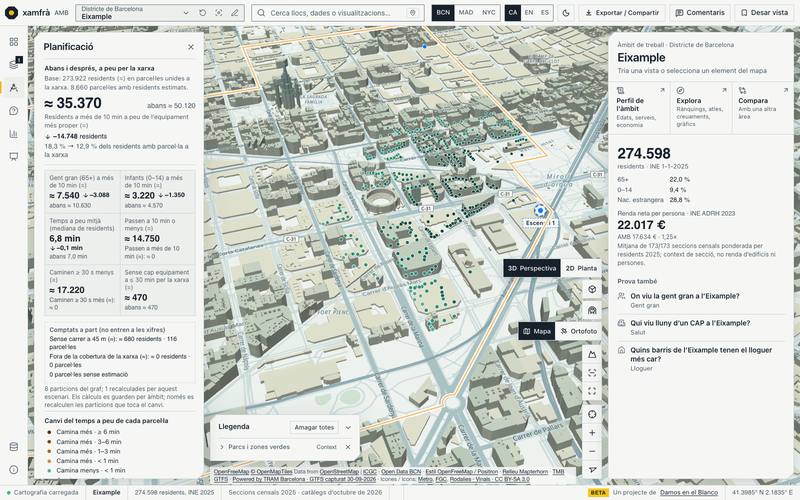Click the tunnel-shaped icon on the map

click(592, 310)
